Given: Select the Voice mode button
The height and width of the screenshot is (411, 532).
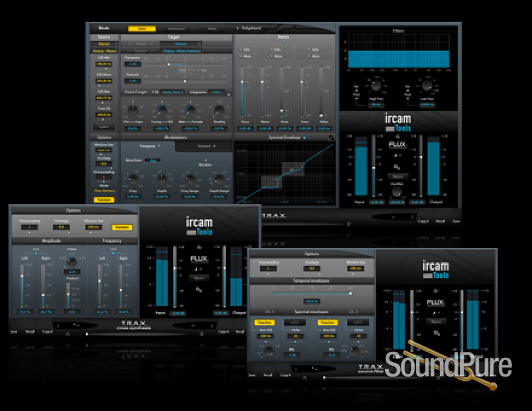Looking at the screenshot, I should [142, 29].
